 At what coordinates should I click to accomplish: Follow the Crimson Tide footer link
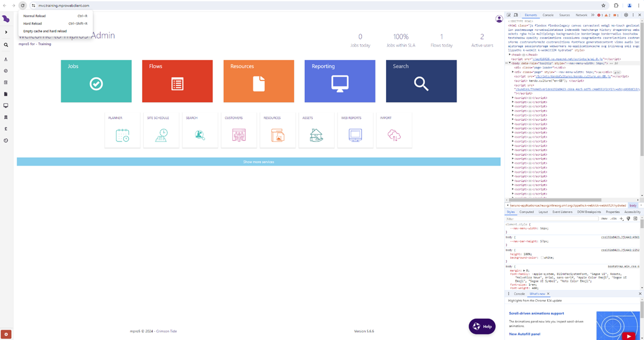pyautogui.click(x=166, y=331)
